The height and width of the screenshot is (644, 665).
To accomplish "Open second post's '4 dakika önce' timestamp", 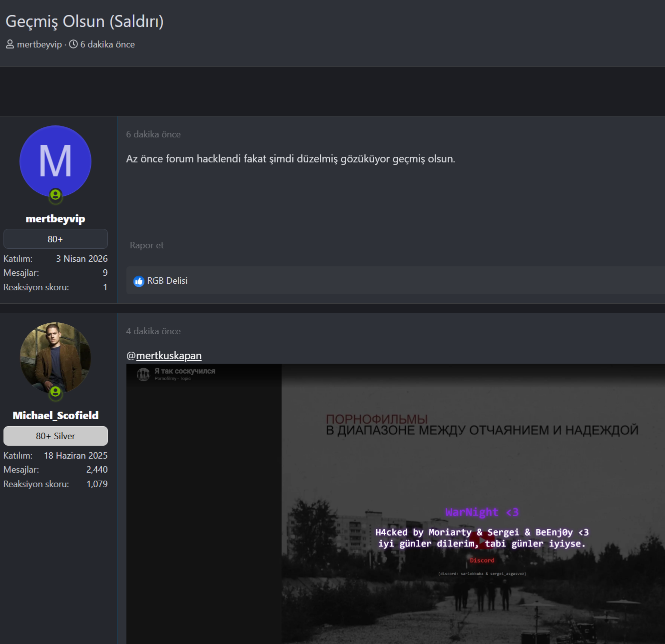I will click(153, 331).
